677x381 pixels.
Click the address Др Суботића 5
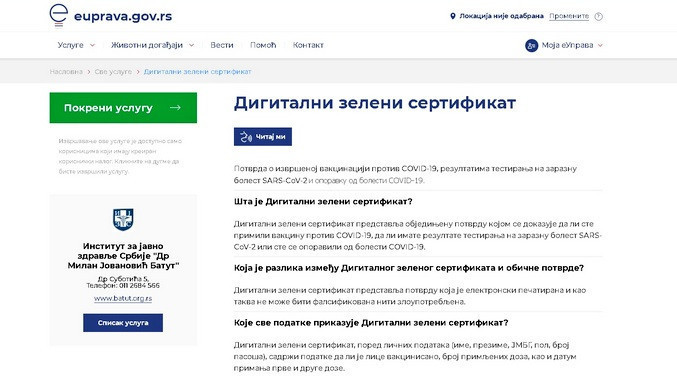123,279
